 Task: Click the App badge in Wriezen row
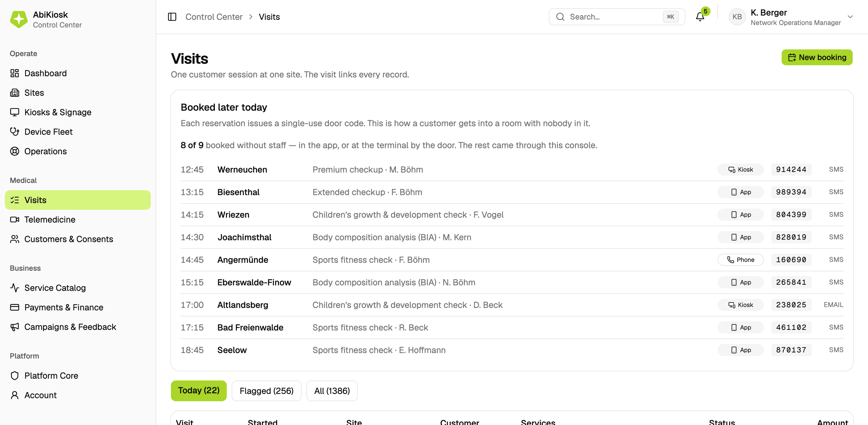(x=740, y=215)
